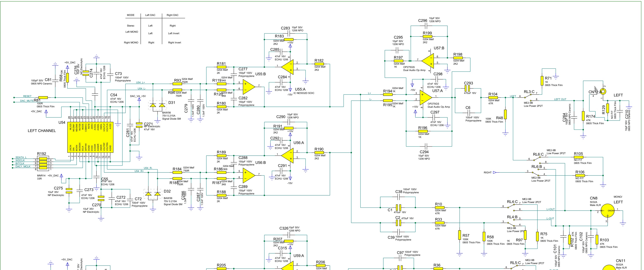Image resolution: width=644 pixels, height=270 pixels.
Task: Click the 'IC NE5532D SOIC' part text
Action: (x=304, y=93)
